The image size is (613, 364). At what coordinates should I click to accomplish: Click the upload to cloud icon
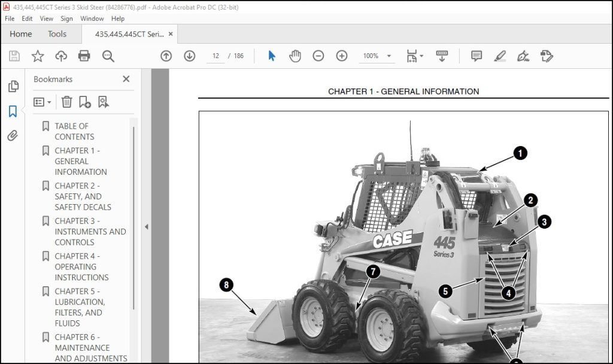[61, 56]
